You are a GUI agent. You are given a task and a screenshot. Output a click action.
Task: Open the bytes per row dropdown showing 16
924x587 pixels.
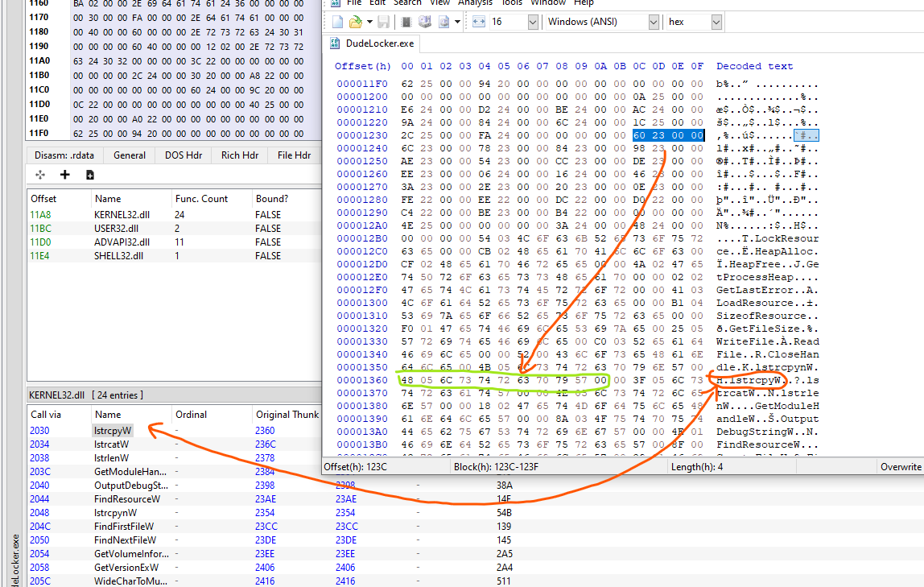[x=533, y=22]
